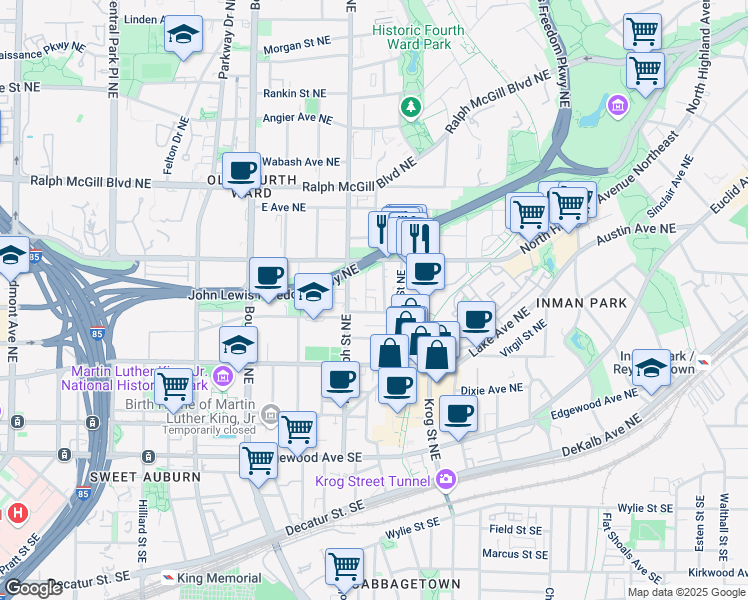Click the I-85 shield near Sweet Auburn

83,493
